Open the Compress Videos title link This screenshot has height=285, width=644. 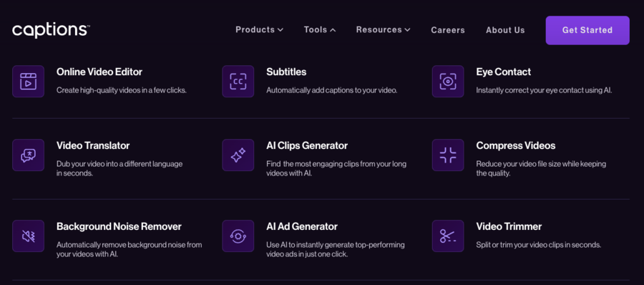[516, 145]
